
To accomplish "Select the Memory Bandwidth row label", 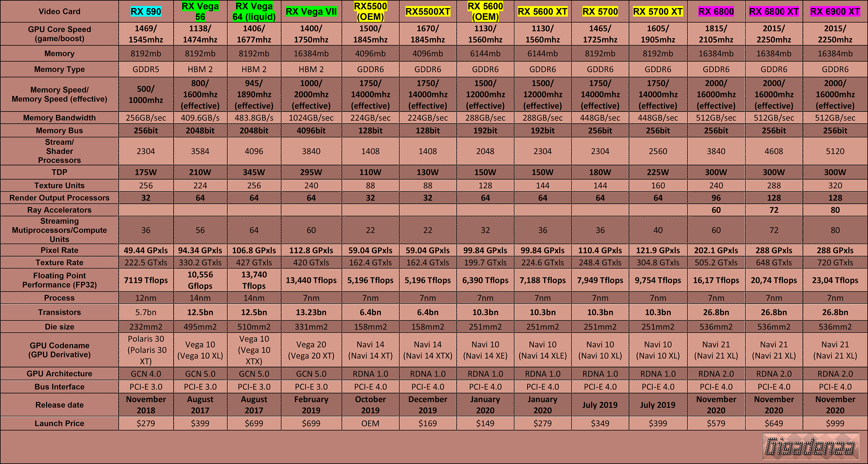I will (59, 118).
